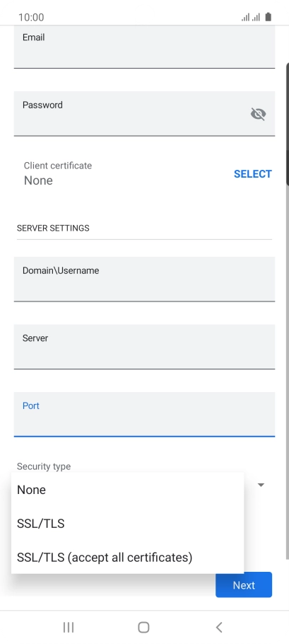The height and width of the screenshot is (644, 289).
Task: Click the vertical scrollbar handle
Action: pyautogui.click(x=288, y=124)
